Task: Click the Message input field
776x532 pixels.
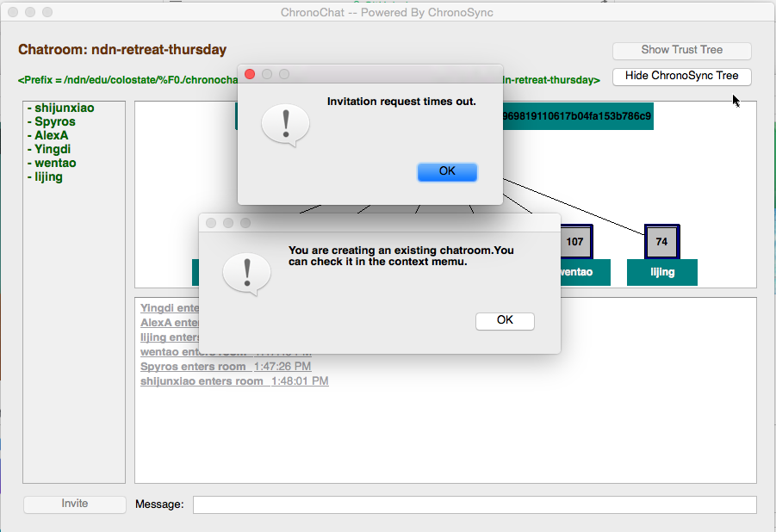Action: [474, 504]
